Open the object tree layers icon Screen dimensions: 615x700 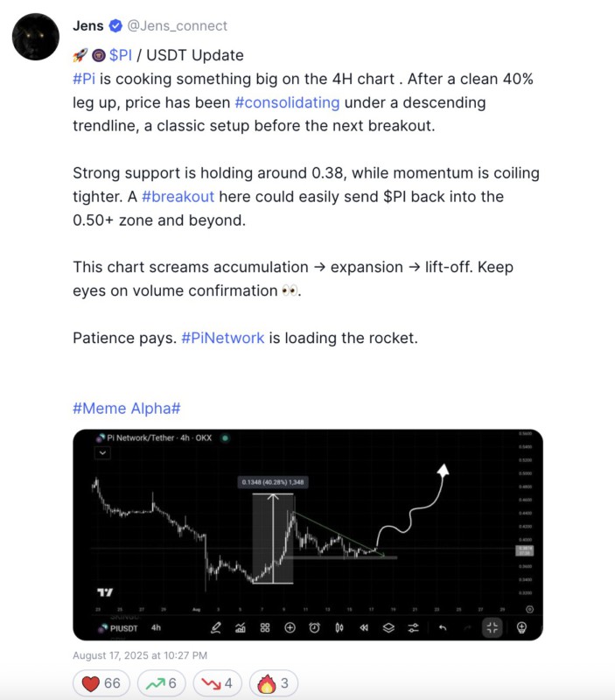pyautogui.click(x=388, y=627)
